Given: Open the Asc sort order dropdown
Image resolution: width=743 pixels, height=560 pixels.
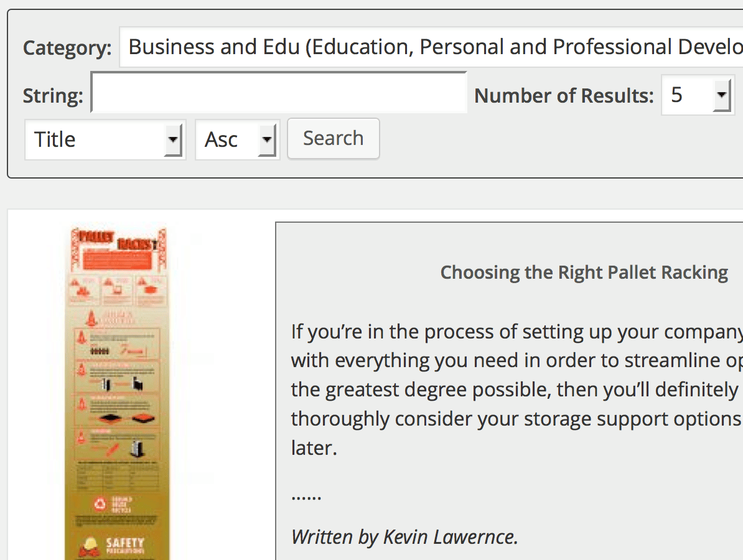Looking at the screenshot, I should pos(236,139).
